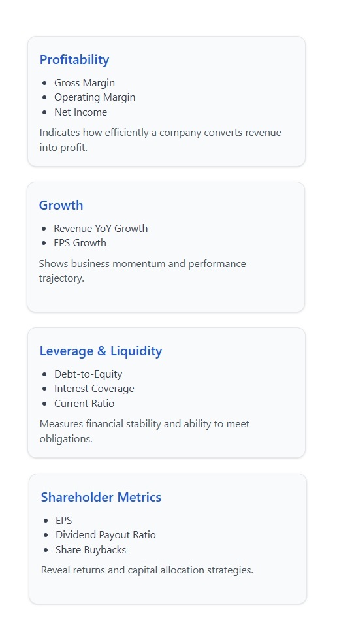Viewport: 337px width, 644px height.
Task: Click the capital allocation strategies description
Action: point(148,570)
